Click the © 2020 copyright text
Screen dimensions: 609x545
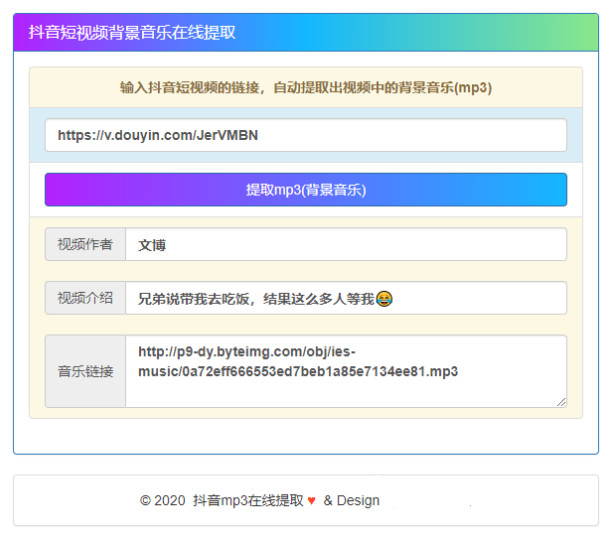[162, 501]
